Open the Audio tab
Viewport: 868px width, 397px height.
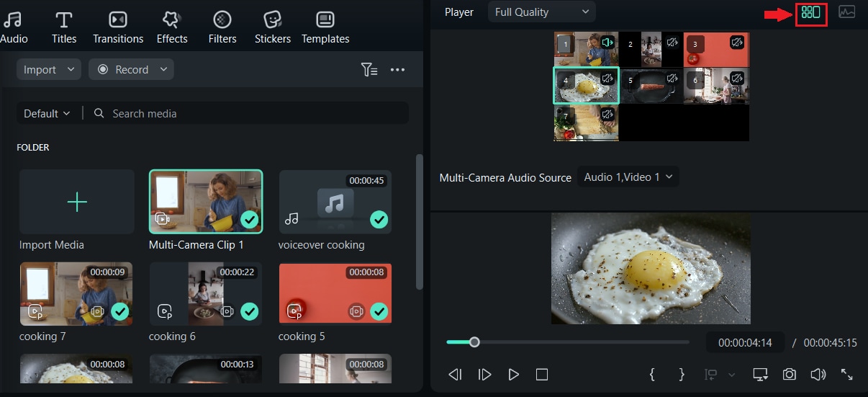pyautogui.click(x=13, y=27)
